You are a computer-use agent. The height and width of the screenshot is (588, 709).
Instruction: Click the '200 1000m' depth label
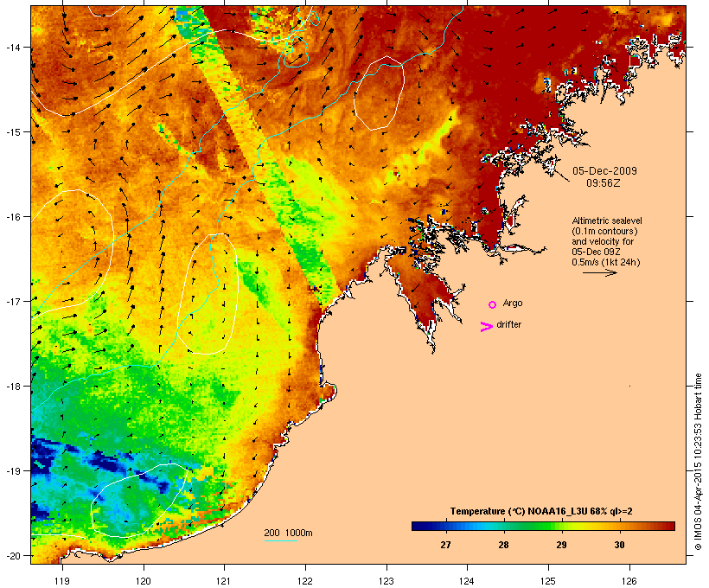288,533
